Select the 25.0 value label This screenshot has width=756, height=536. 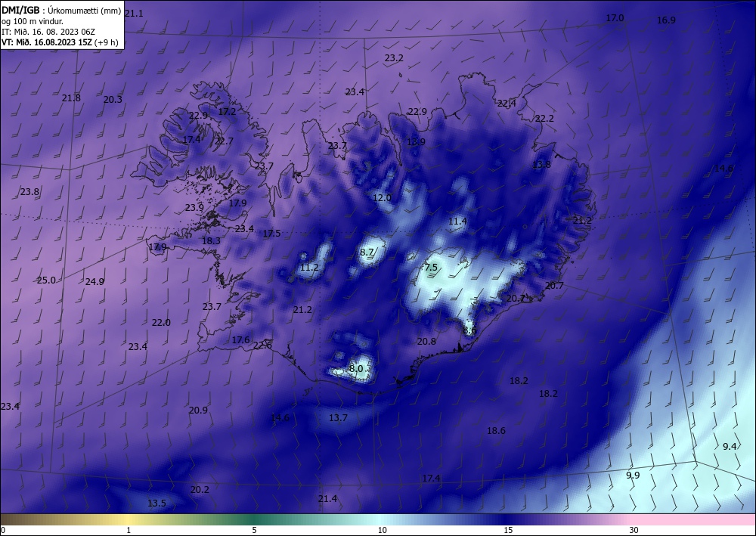(x=46, y=280)
